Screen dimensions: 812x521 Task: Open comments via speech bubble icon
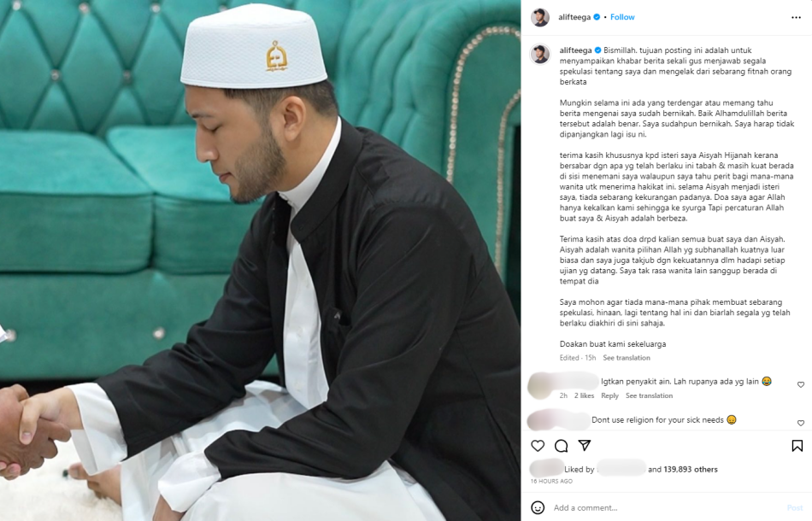tap(562, 446)
